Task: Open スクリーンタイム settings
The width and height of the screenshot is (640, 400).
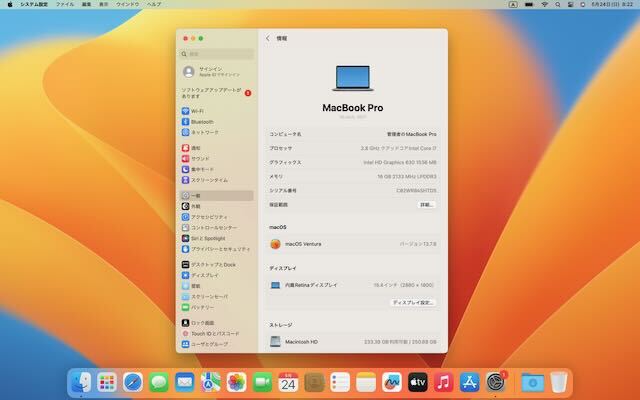Action: (217, 180)
